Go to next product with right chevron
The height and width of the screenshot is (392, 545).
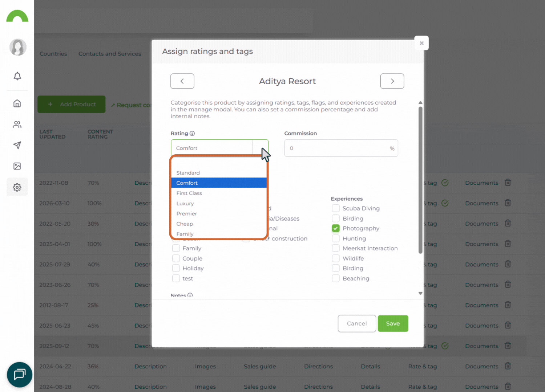(392, 81)
